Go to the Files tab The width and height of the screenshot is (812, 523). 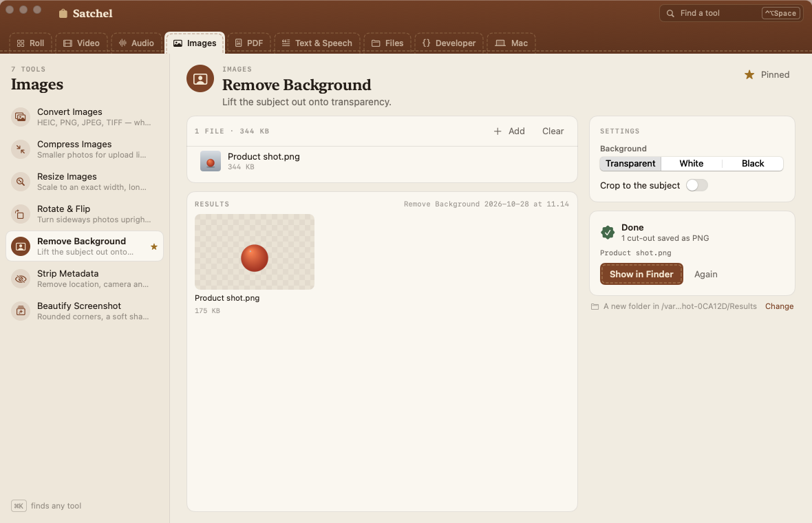coord(387,43)
